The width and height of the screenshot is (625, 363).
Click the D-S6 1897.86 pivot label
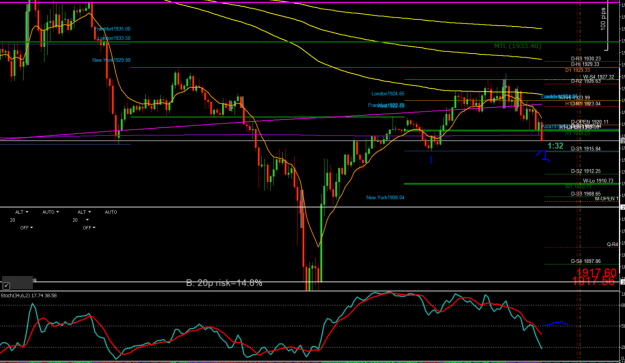(x=586, y=261)
